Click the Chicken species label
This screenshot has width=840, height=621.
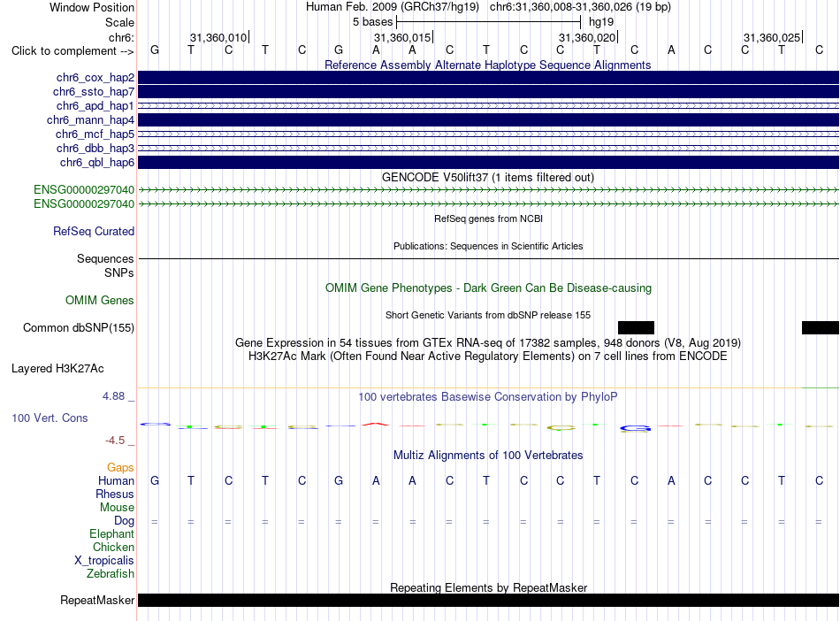[113, 547]
